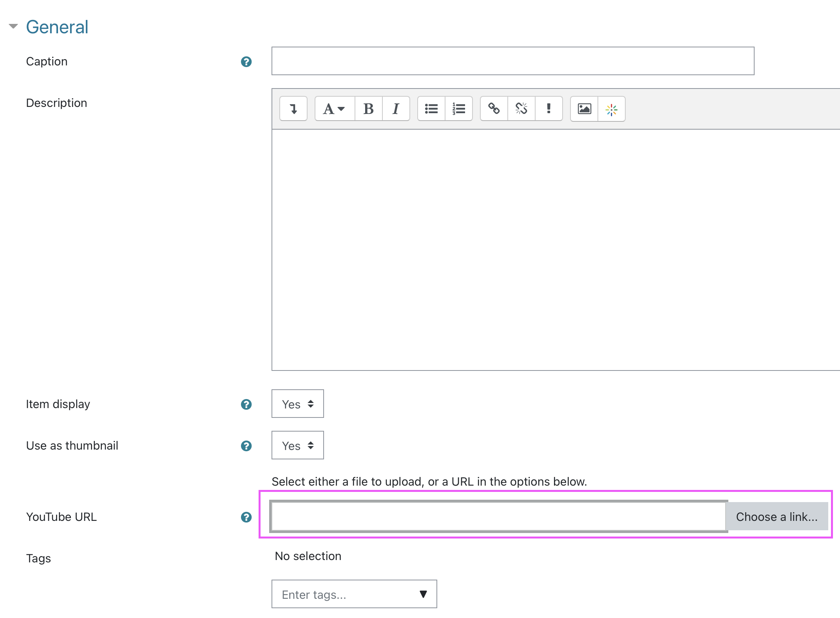This screenshot has height=618, width=840.
Task: Click the unlink icon in toolbar
Action: [x=521, y=109]
